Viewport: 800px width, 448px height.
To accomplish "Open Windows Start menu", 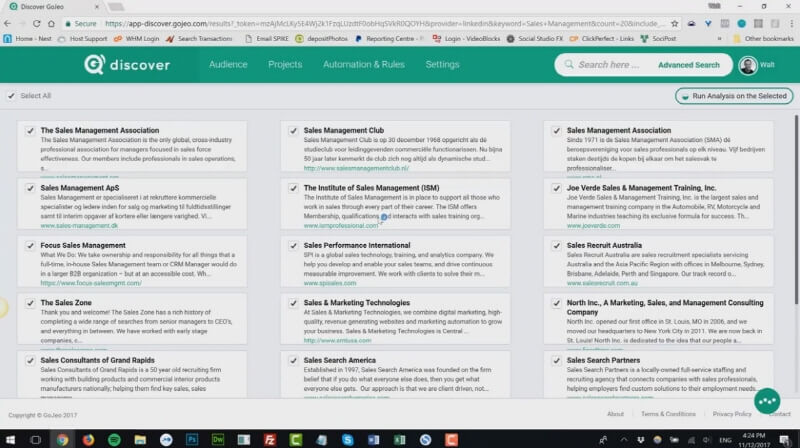I will point(10,439).
